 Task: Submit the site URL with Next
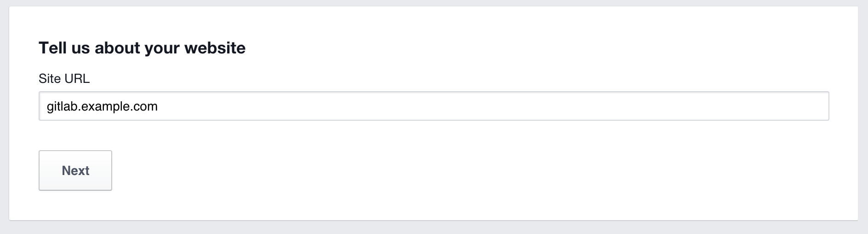coord(75,170)
